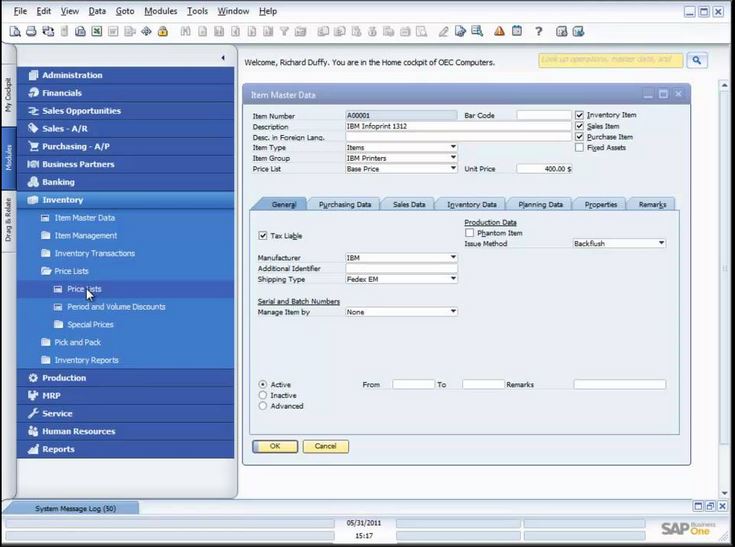The width and height of the screenshot is (735, 547).
Task: Collapse the main menu panel arrow
Action: [223, 58]
